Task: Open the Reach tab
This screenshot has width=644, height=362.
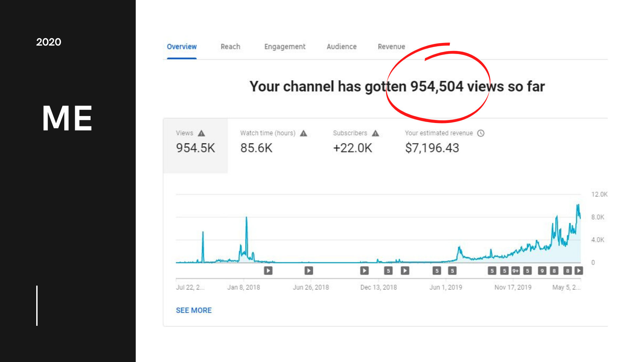Action: click(230, 47)
